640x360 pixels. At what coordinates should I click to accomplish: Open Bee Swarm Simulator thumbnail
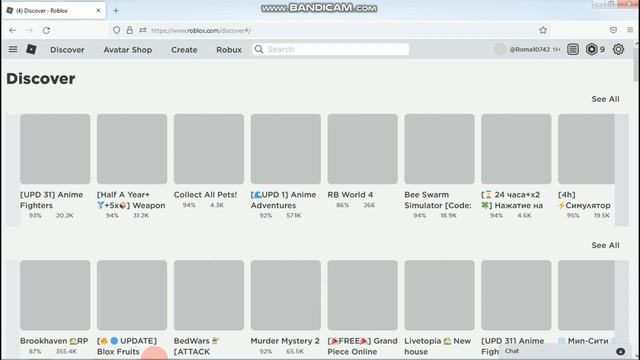(439, 149)
